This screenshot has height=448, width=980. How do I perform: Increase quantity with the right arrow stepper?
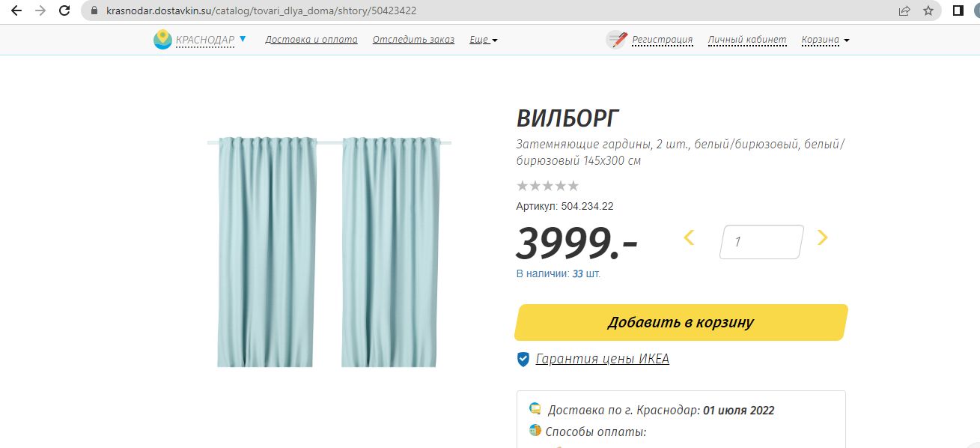click(822, 237)
